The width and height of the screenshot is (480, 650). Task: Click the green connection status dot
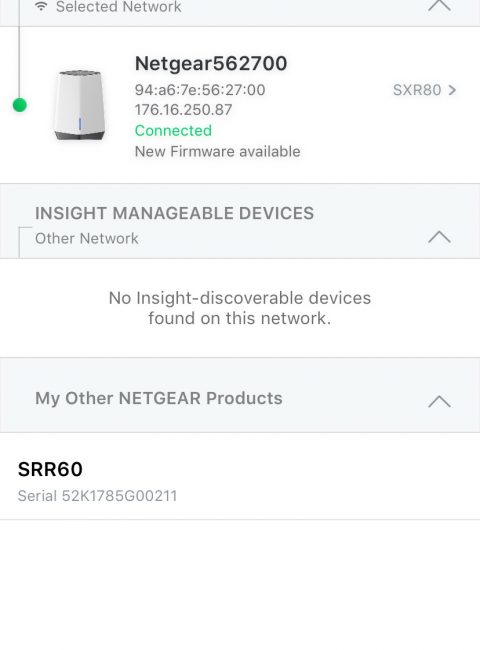point(19,105)
